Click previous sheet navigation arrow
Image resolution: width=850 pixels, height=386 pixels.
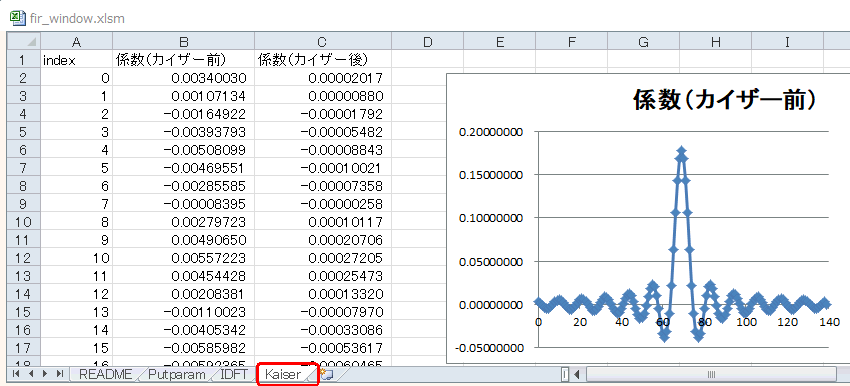coord(30,374)
